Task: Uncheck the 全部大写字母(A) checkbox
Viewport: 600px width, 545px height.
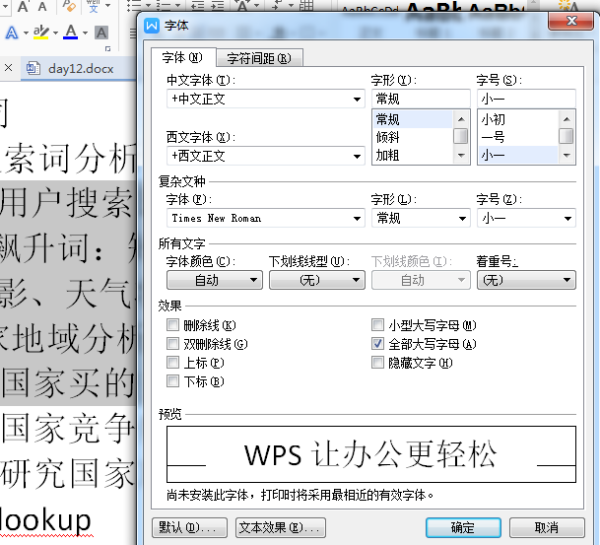Action: click(378, 344)
